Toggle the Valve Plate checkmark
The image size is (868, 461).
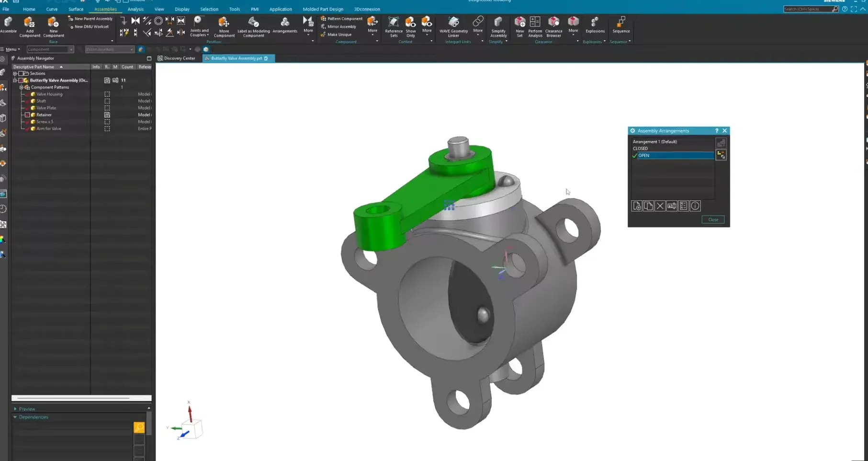tap(27, 108)
